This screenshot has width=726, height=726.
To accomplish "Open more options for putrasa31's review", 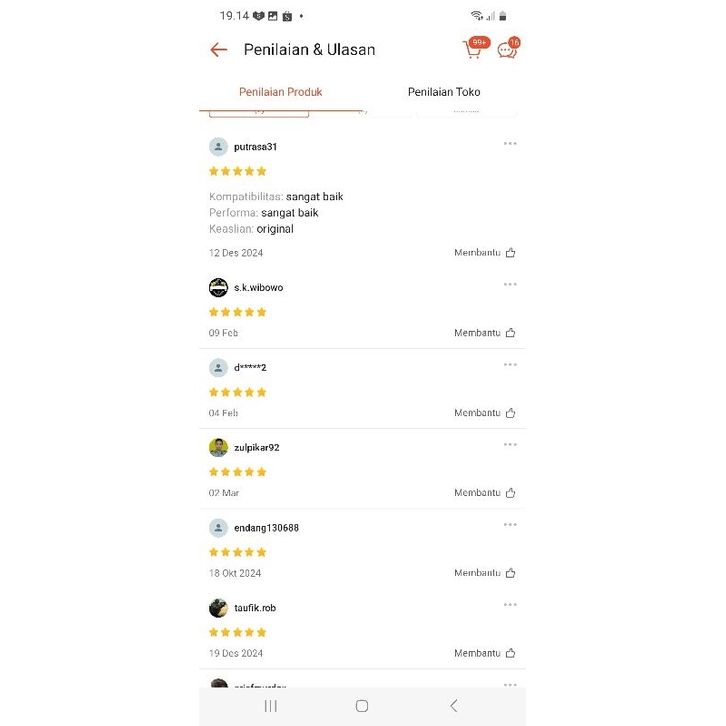I will point(510,144).
